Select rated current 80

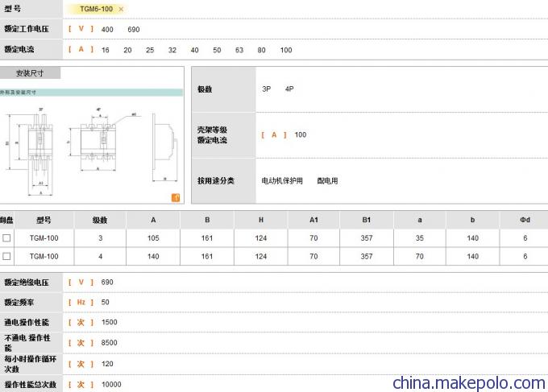point(261,50)
